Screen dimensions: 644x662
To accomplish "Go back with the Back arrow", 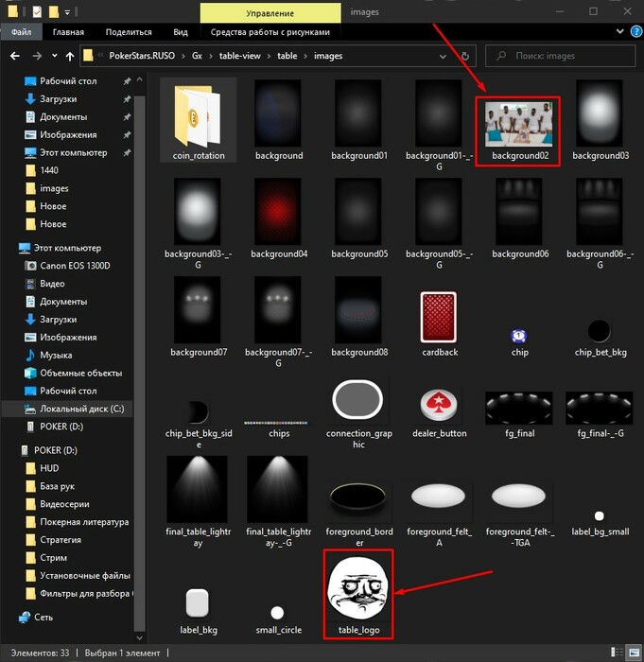I will pos(15,56).
